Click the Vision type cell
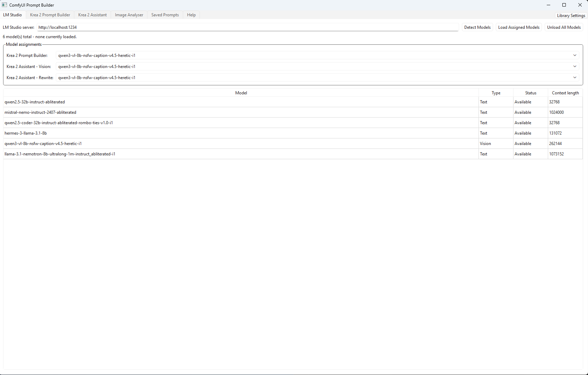 [x=496, y=144]
